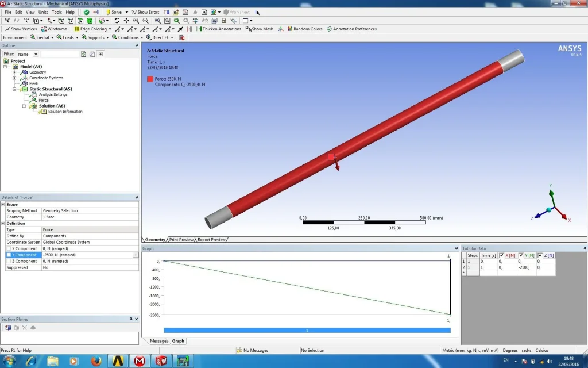The width and height of the screenshot is (588, 368).
Task: Click the Show Errors button
Action: (145, 12)
